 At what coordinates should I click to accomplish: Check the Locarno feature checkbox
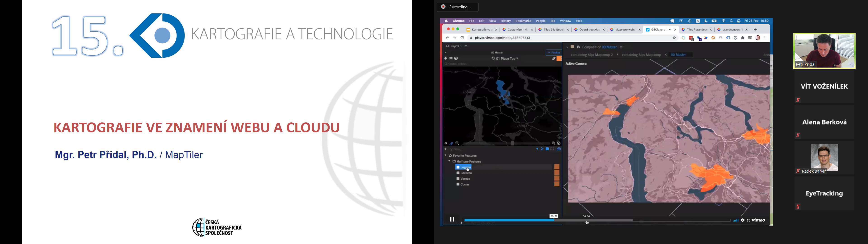[458, 173]
